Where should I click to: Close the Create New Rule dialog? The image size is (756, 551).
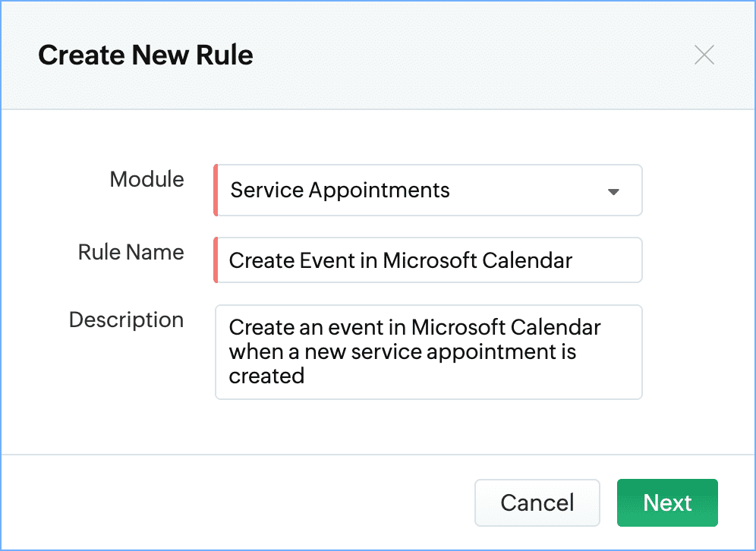(704, 55)
